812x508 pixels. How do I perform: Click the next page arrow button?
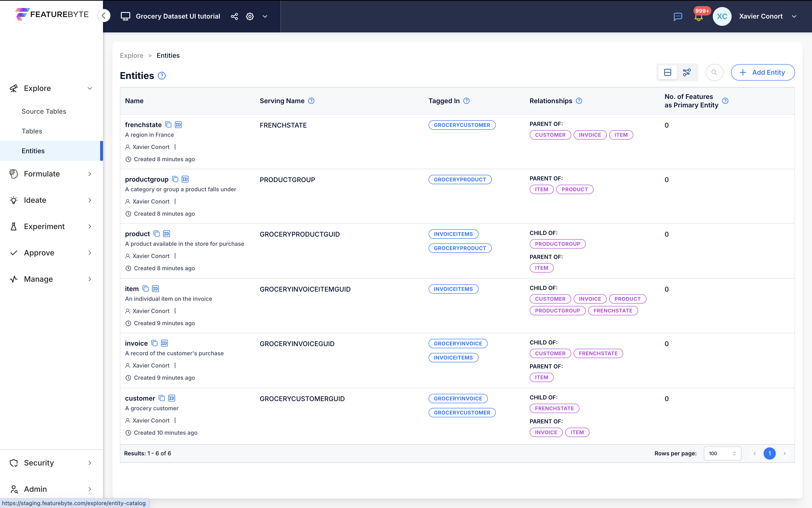(x=785, y=453)
